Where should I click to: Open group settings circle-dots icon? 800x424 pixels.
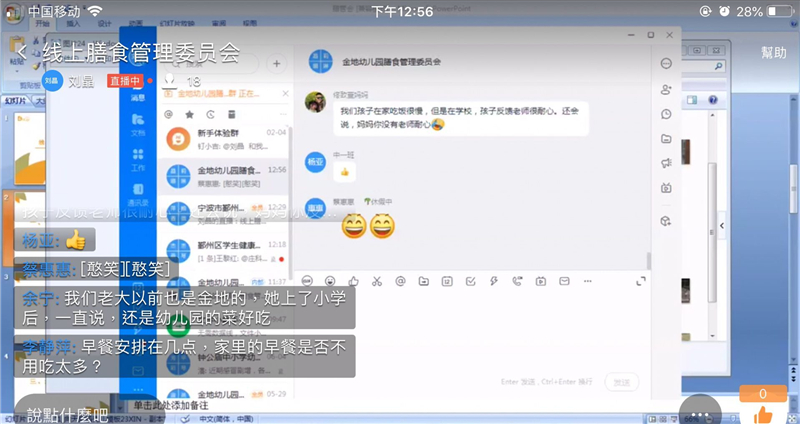(x=666, y=63)
